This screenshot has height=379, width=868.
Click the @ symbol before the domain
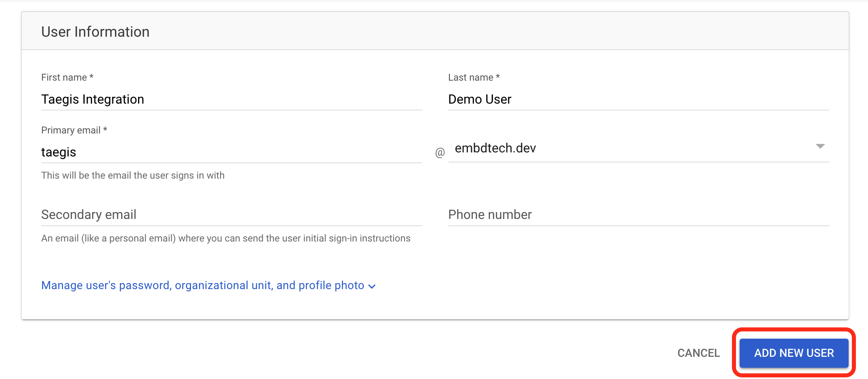[440, 152]
